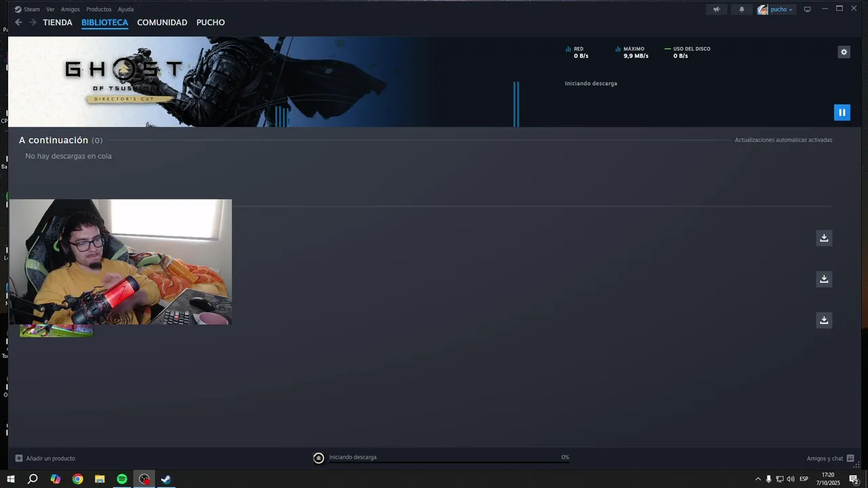Click the 'A continuación' heading
Viewport: 868px width, 488px height.
[x=54, y=140]
